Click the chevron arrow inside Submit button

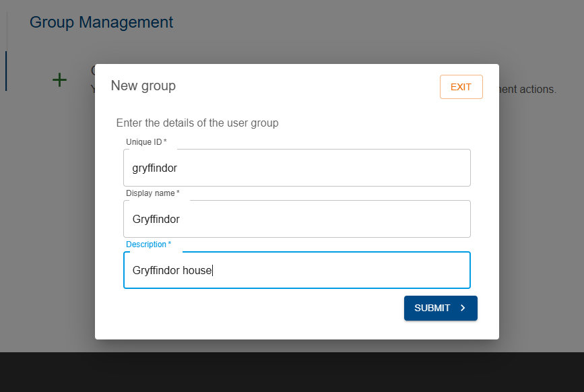pyautogui.click(x=463, y=308)
